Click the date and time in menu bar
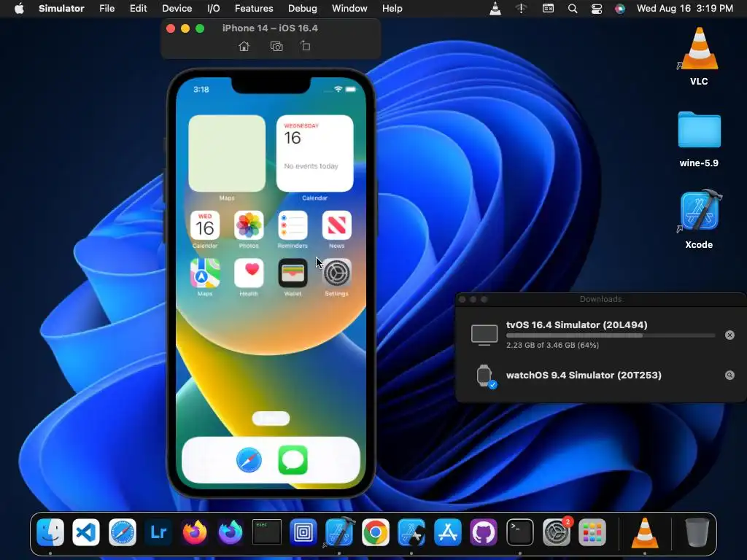The height and width of the screenshot is (560, 747). tap(684, 9)
